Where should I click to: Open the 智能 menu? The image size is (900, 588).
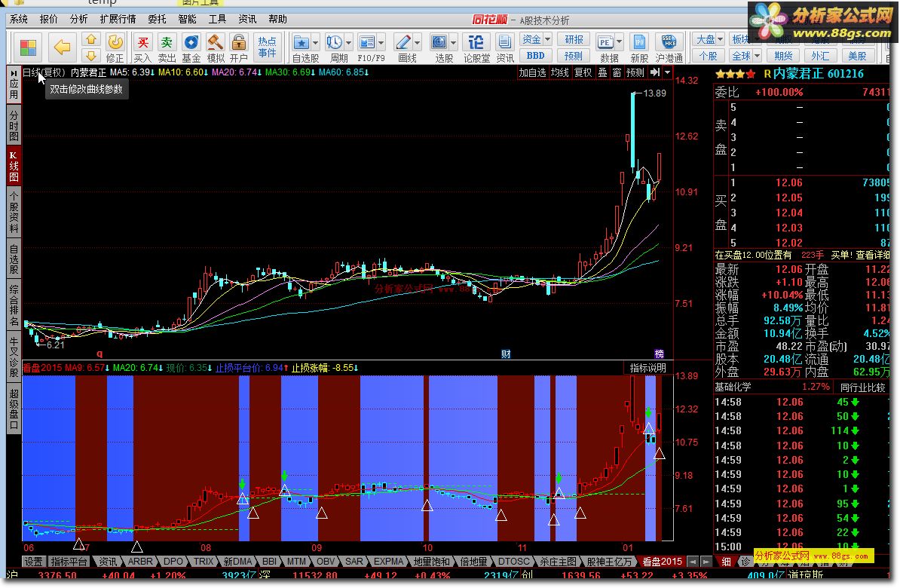[187, 19]
